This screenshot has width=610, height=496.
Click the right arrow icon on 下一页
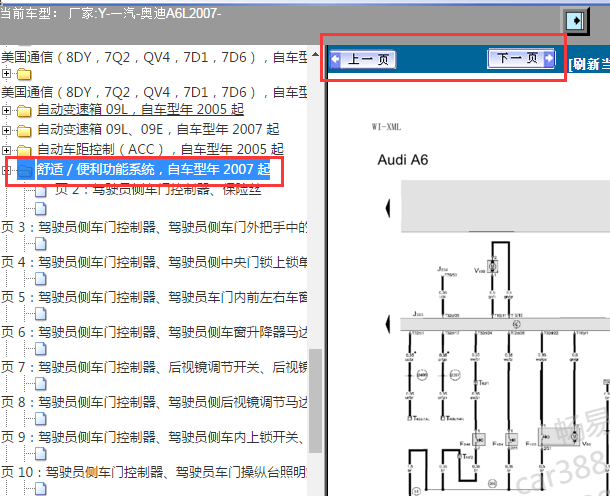tap(549, 58)
